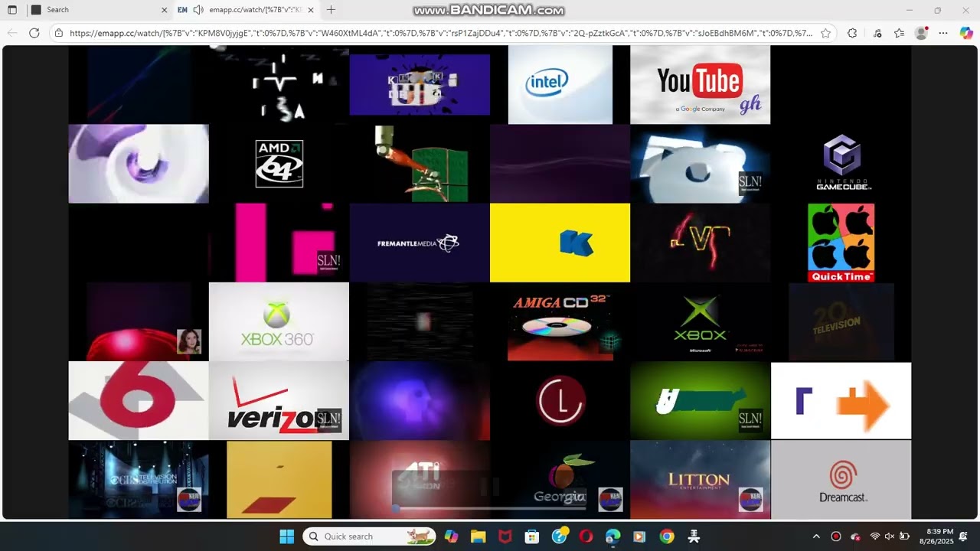Select the YouTube logo video
Screen dimensions: 980x551
click(x=700, y=84)
